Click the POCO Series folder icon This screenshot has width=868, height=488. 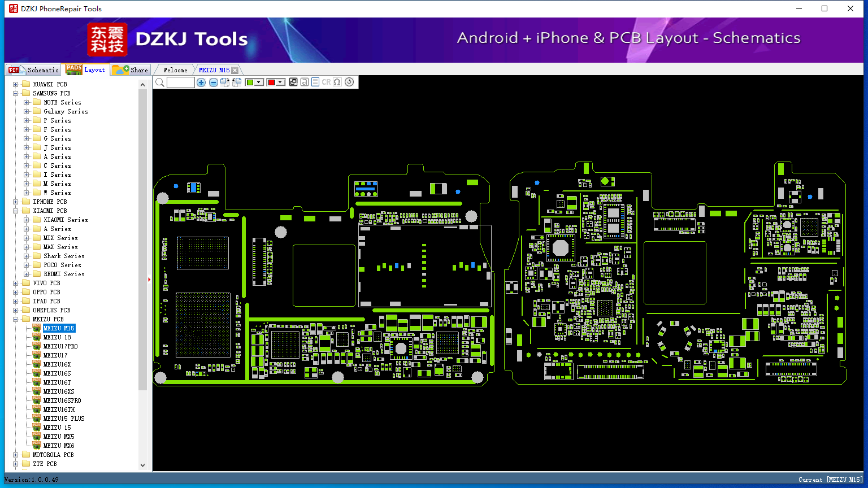[37, 265]
